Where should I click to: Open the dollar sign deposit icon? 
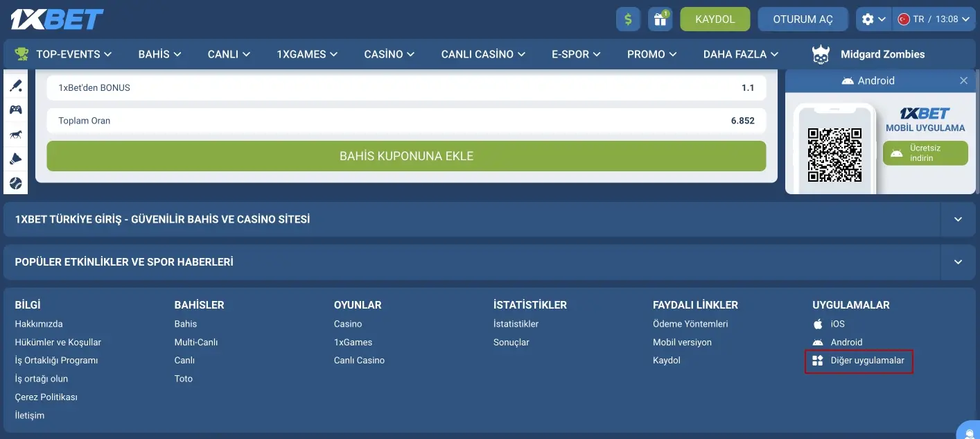click(x=628, y=19)
